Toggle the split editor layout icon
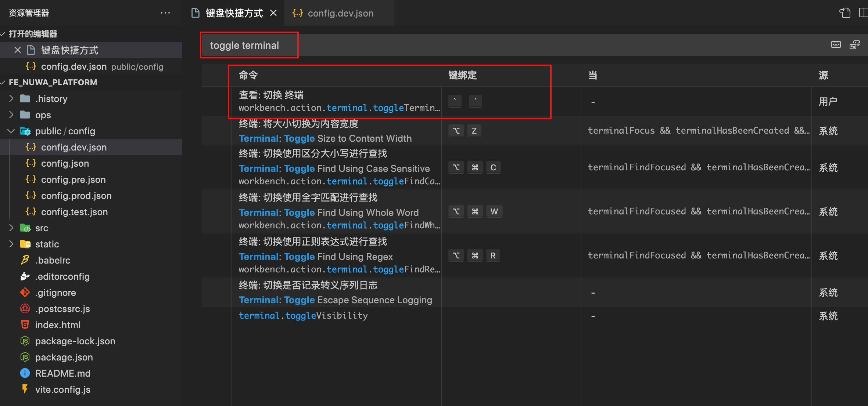The image size is (868, 406). pos(863,13)
